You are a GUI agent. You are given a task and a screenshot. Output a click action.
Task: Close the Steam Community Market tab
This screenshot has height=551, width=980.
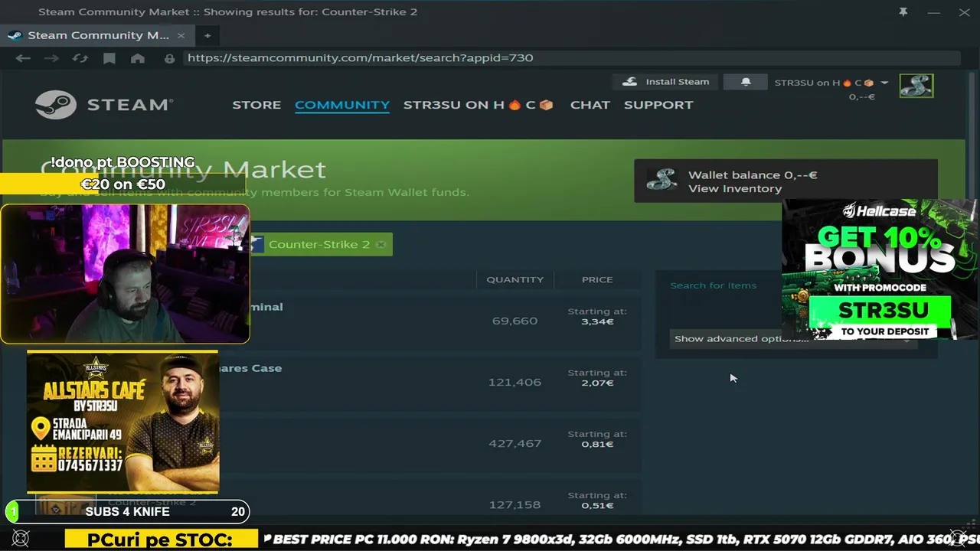tap(181, 35)
